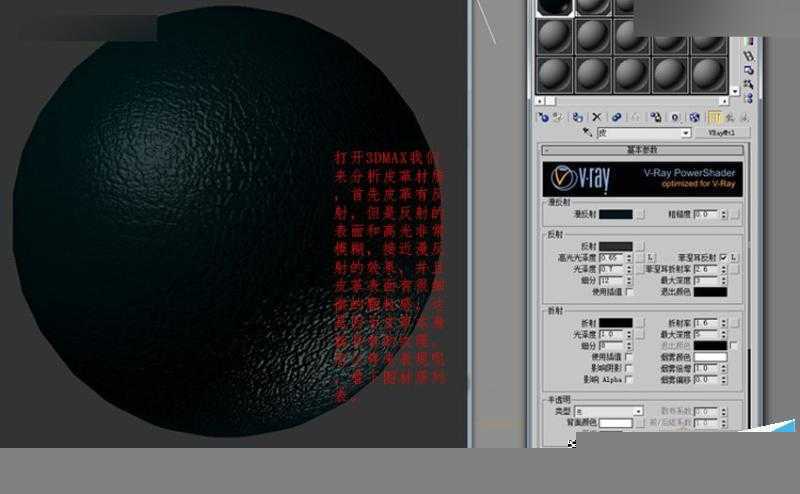
Task: Click Select by Material side icon
Action: [x=748, y=83]
